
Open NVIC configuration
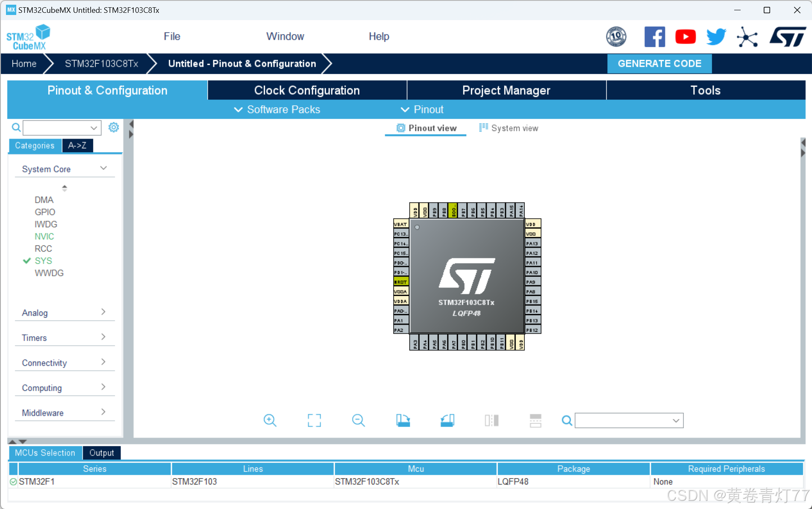[44, 237]
